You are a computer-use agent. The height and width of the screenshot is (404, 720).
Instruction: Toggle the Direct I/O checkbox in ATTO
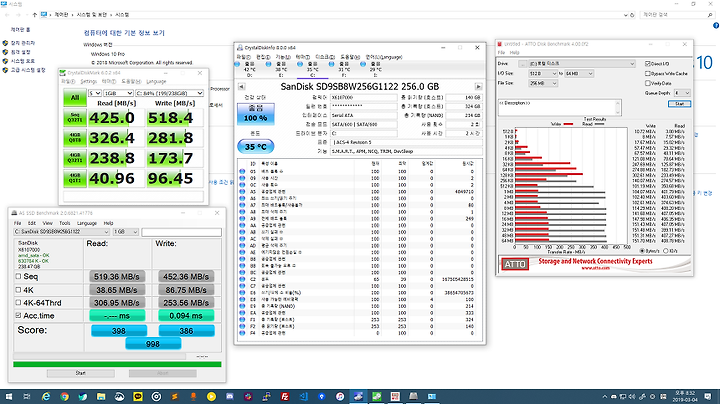[x=648, y=64]
